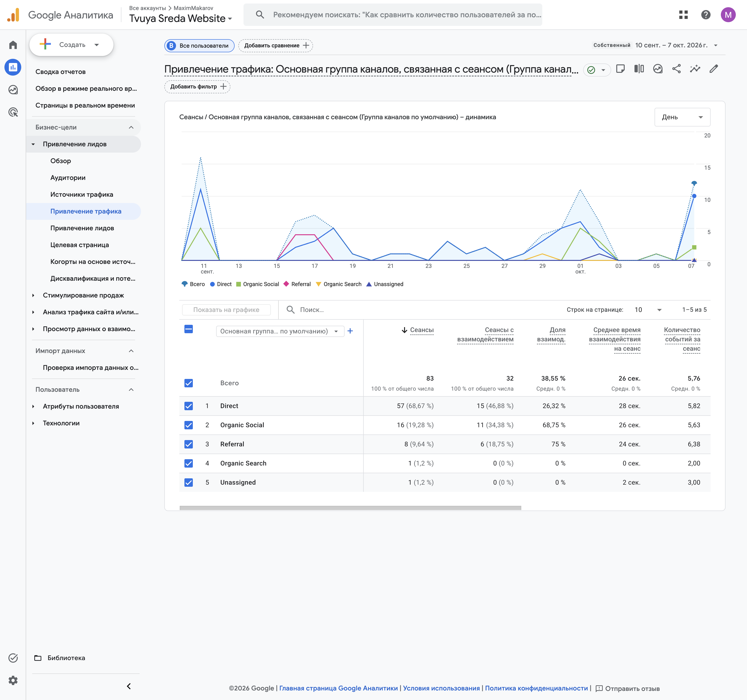Open the Insights icon in report toolbar
The height and width of the screenshot is (700, 747).
click(658, 69)
